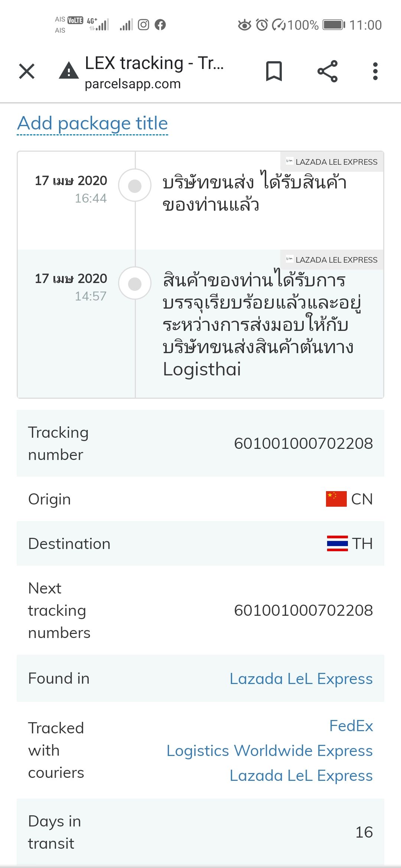This screenshot has width=401, height=868.
Task: Tap the parcelsapp.com URL in address bar
Action: pyautogui.click(x=133, y=84)
